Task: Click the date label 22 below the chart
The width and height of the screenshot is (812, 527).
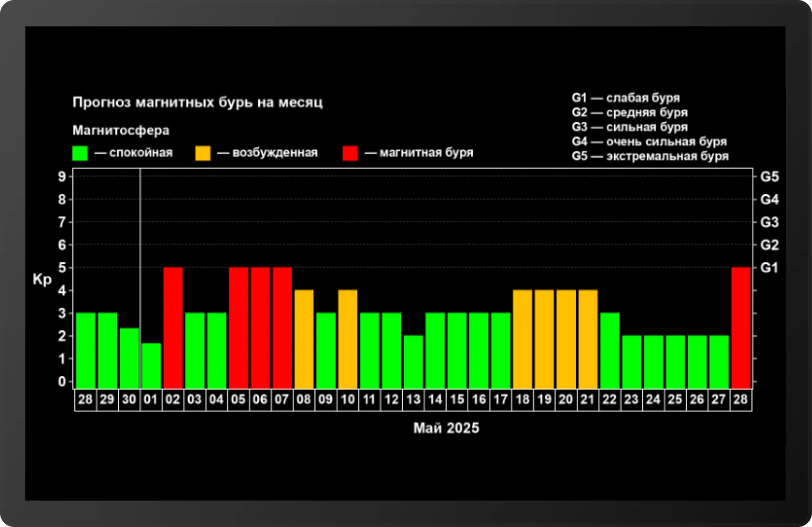Action: click(x=609, y=400)
